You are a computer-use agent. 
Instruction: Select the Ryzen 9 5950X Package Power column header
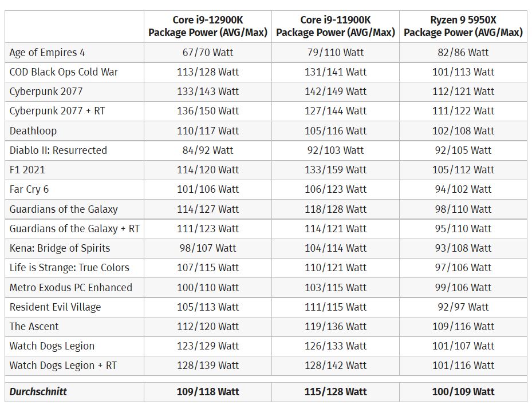(x=463, y=26)
